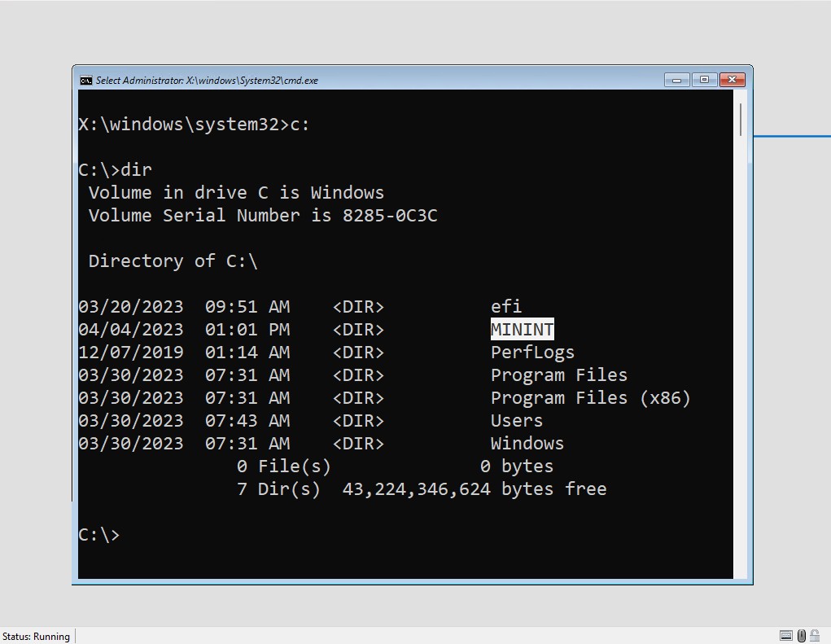Image resolution: width=831 pixels, height=644 pixels.
Task: Click the PerfLogs directory entry
Action: click(532, 353)
